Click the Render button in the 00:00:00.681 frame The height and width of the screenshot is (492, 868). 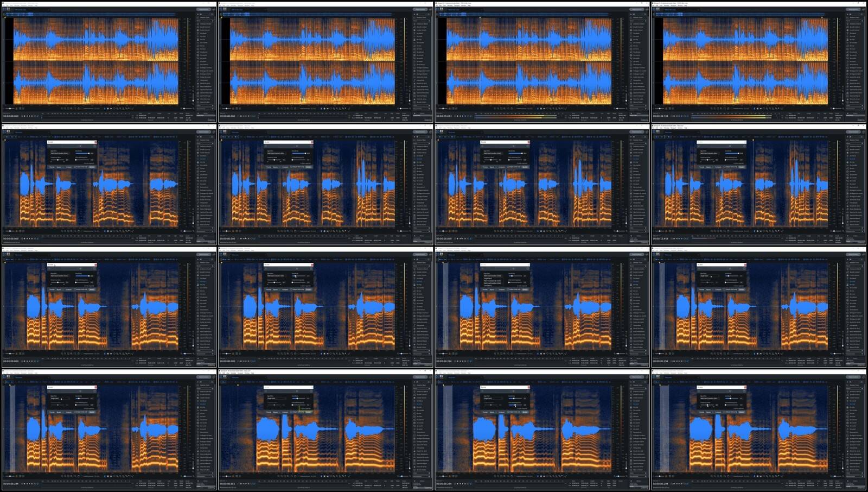coord(309,412)
